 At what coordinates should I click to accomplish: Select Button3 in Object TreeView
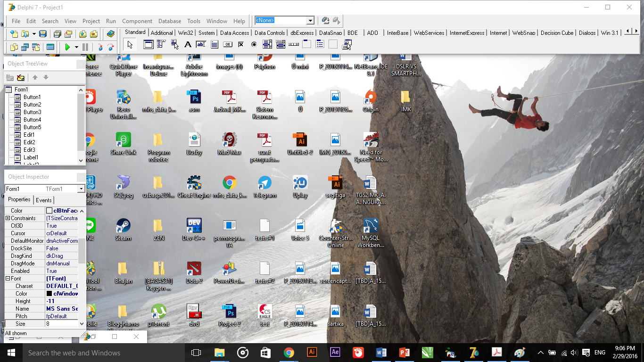pos(32,112)
